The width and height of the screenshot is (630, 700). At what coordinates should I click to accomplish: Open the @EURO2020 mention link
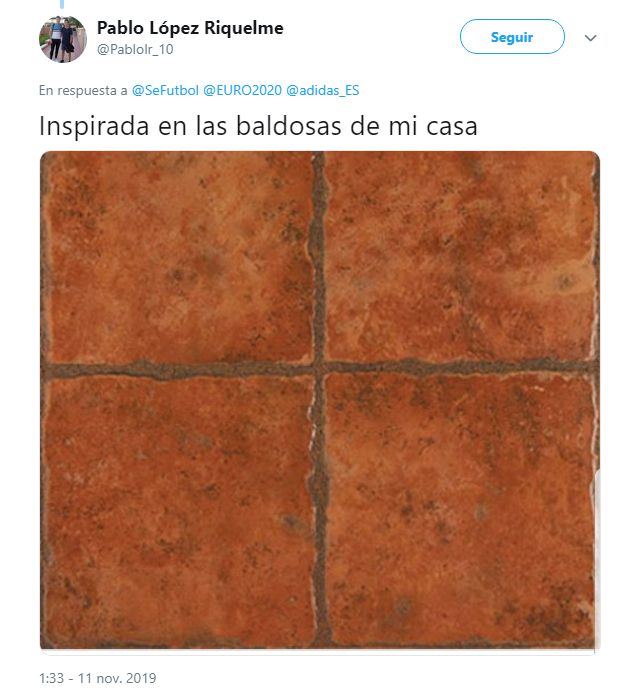[242, 90]
